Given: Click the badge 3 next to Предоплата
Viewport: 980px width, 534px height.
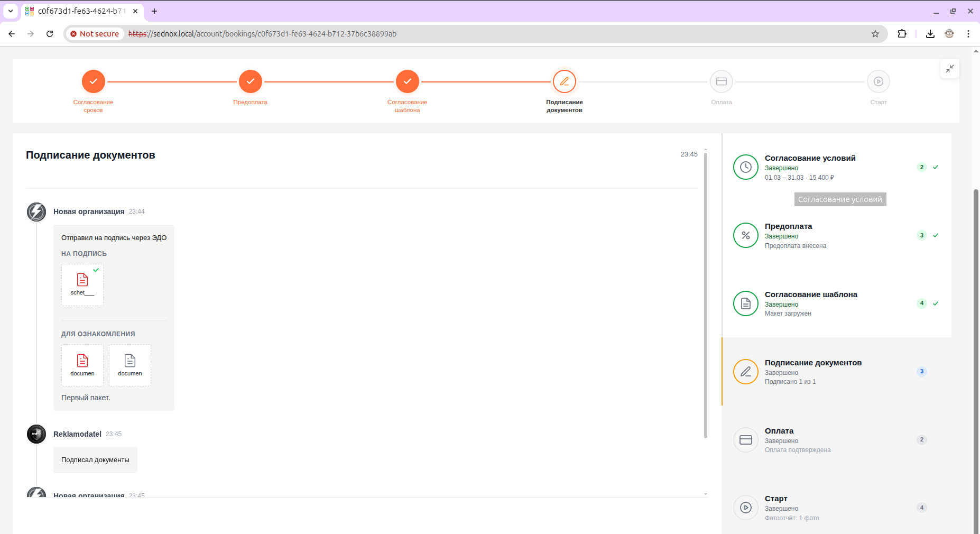Looking at the screenshot, I should pyautogui.click(x=922, y=235).
